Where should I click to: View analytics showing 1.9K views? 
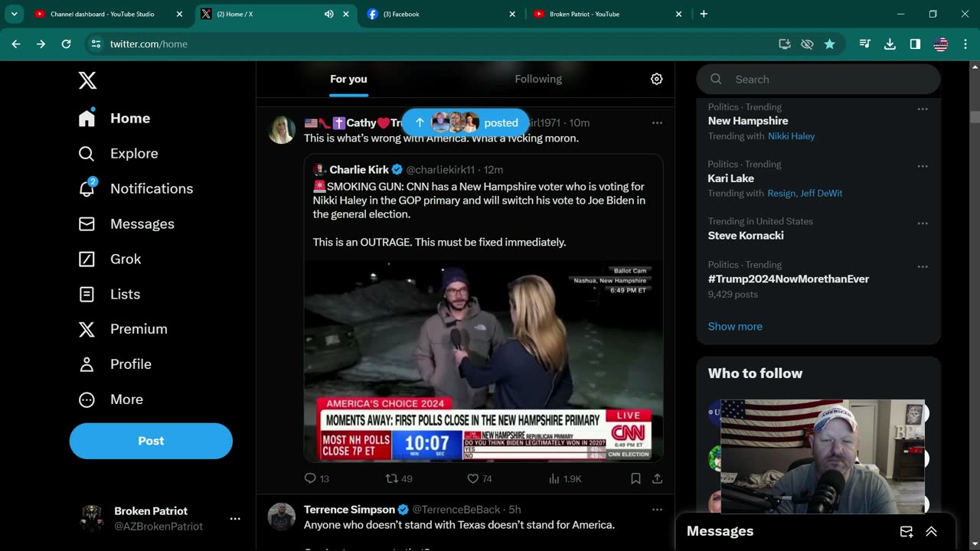point(565,478)
